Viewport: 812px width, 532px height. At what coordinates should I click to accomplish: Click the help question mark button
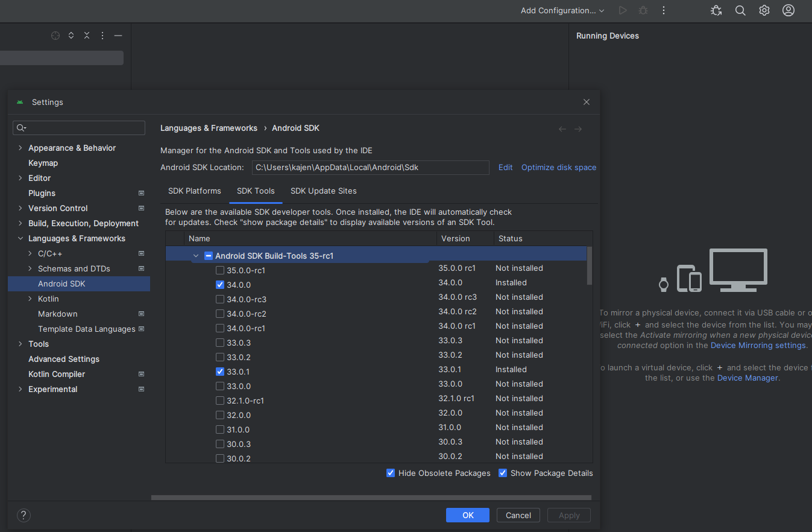tap(24, 515)
